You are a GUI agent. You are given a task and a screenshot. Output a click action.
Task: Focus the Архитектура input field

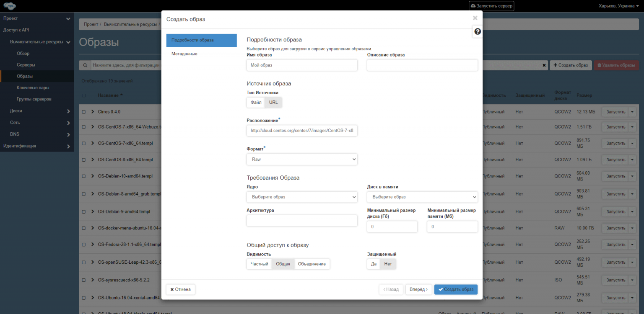[302, 221]
